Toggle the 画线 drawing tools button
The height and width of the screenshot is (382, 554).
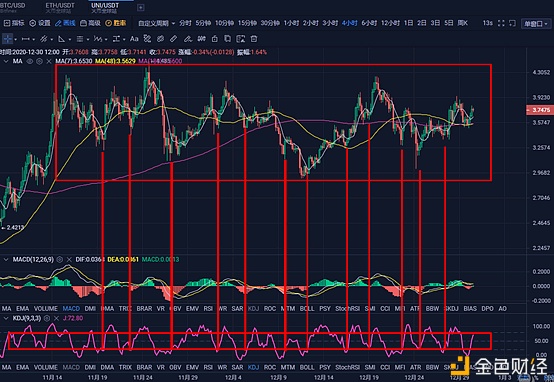(65, 23)
